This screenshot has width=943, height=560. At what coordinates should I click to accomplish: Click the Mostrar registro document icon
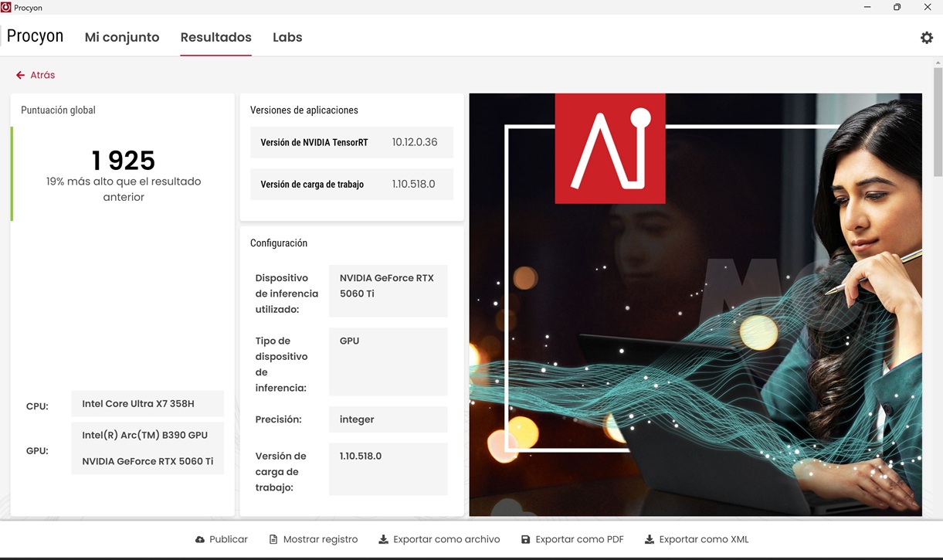click(273, 540)
